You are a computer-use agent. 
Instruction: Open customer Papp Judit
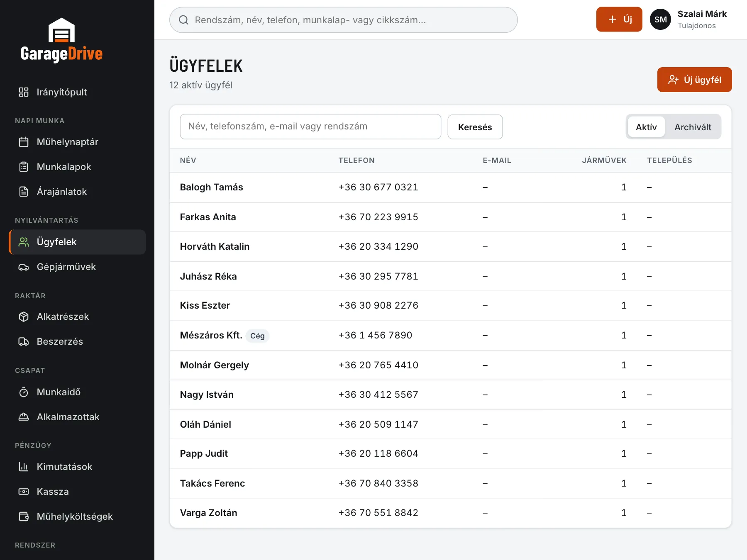pos(204,453)
